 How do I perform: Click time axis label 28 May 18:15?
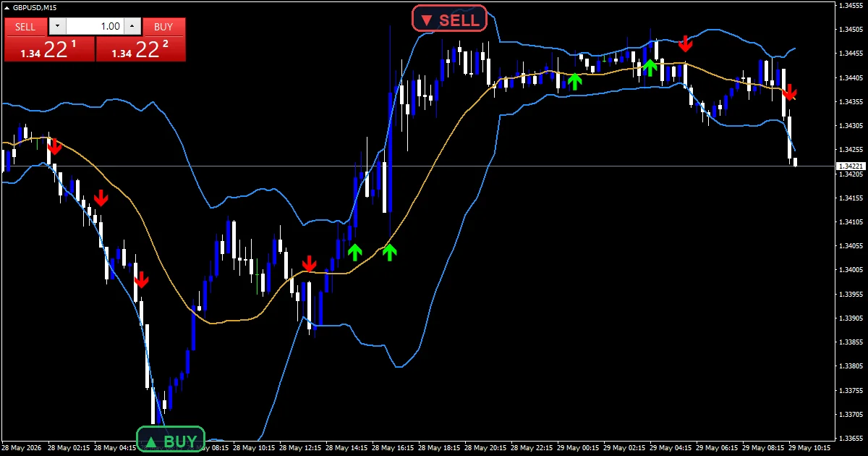point(438,448)
